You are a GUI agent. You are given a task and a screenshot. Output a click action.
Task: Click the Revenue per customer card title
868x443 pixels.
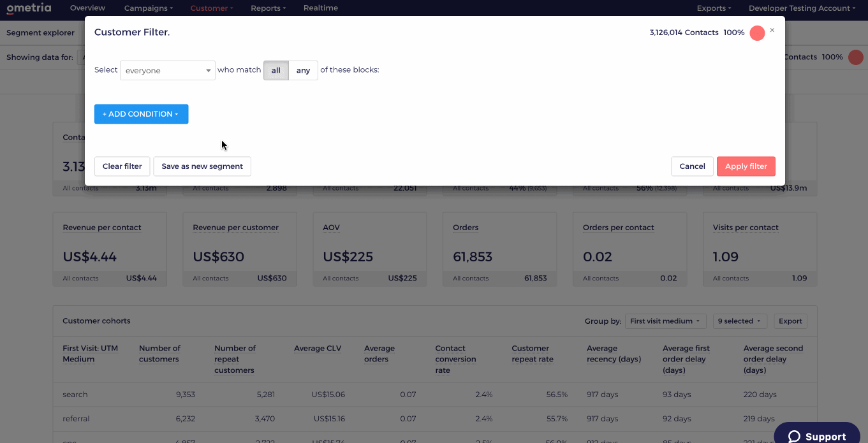tap(236, 228)
